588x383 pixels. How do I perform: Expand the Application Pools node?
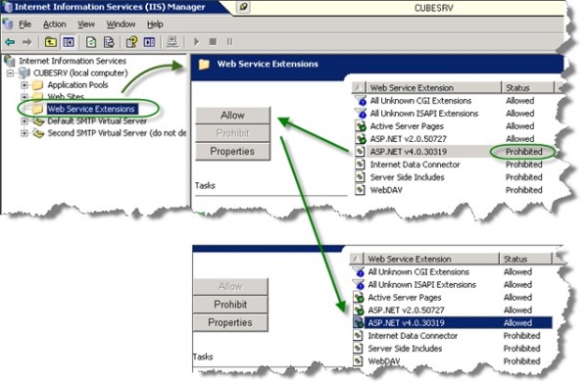(24, 85)
